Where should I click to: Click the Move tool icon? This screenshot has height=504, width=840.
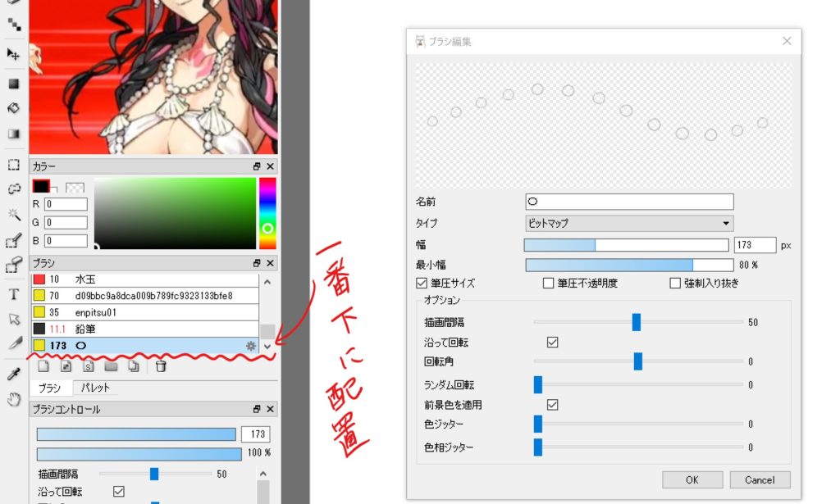tap(13, 54)
